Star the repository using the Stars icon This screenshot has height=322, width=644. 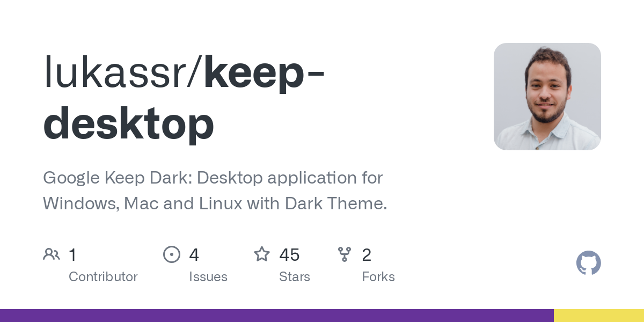(x=262, y=254)
